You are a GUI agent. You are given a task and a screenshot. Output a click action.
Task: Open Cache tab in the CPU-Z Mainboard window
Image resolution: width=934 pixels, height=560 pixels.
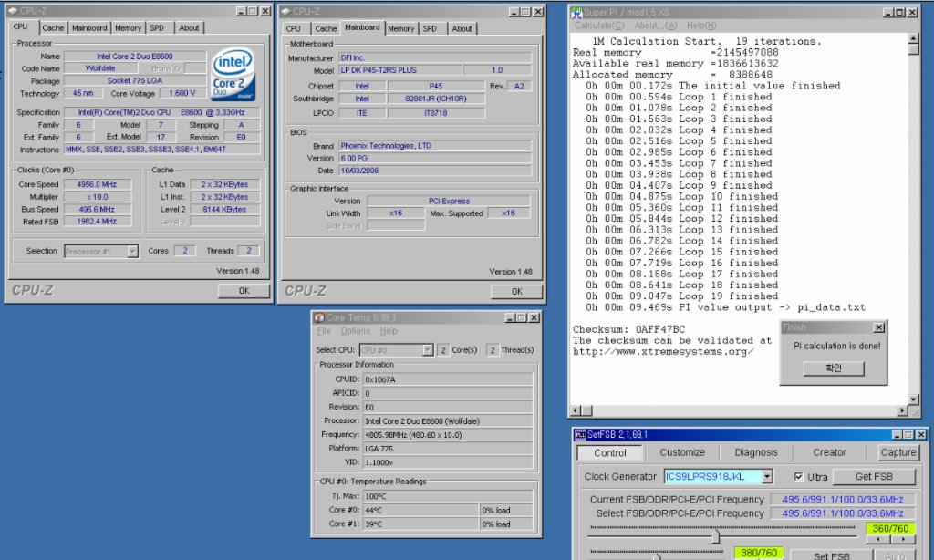[326, 28]
